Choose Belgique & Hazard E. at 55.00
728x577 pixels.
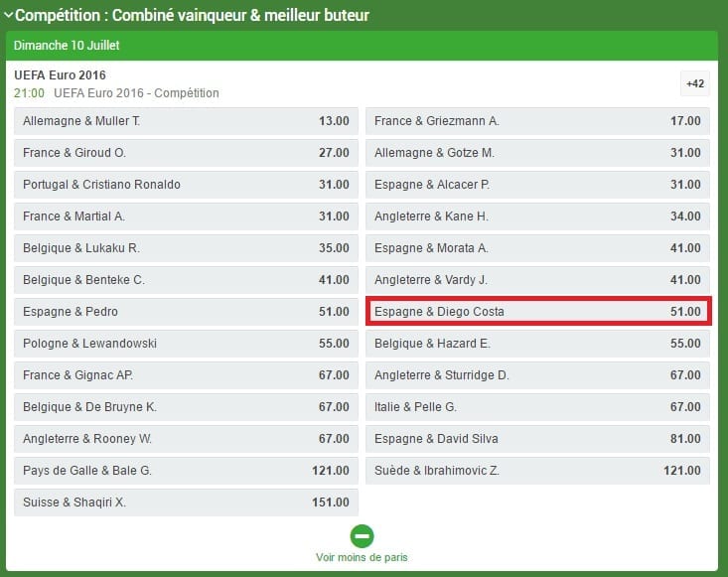click(537, 344)
